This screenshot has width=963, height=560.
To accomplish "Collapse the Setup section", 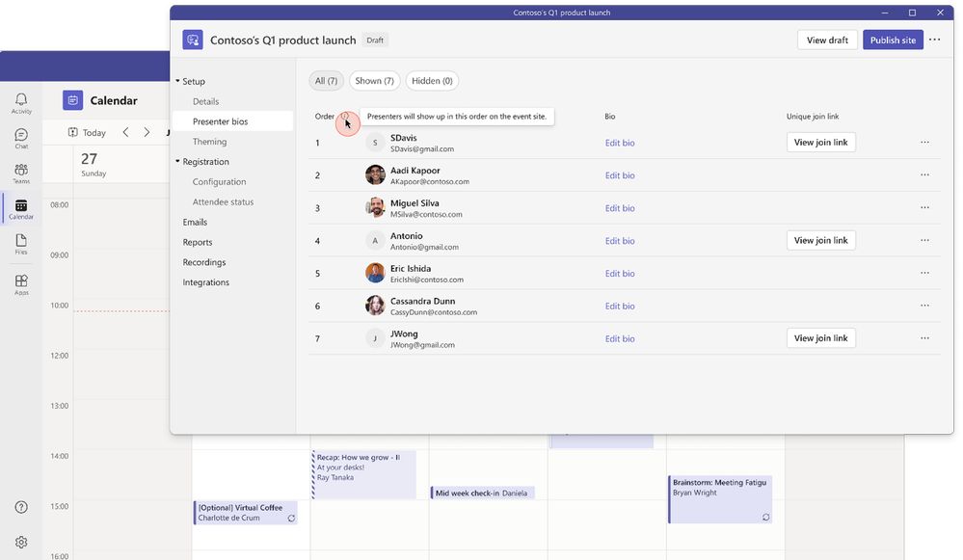I will tap(178, 81).
